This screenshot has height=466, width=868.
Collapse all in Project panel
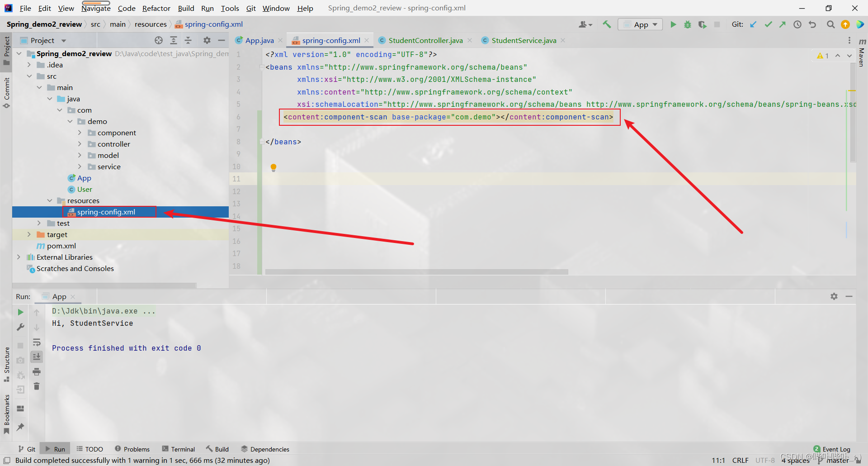188,40
